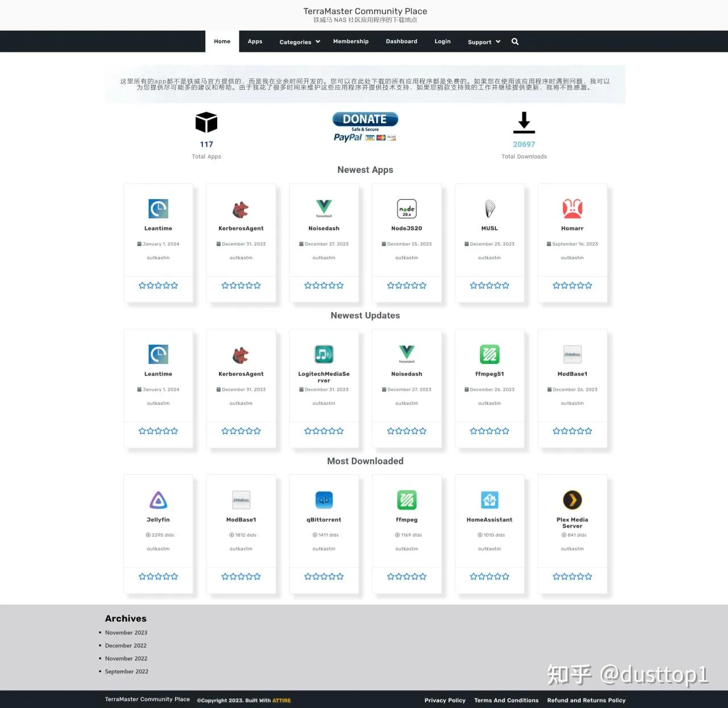The height and width of the screenshot is (708, 728).
Task: Open Terms And Conditions footer link
Action: tap(506, 701)
